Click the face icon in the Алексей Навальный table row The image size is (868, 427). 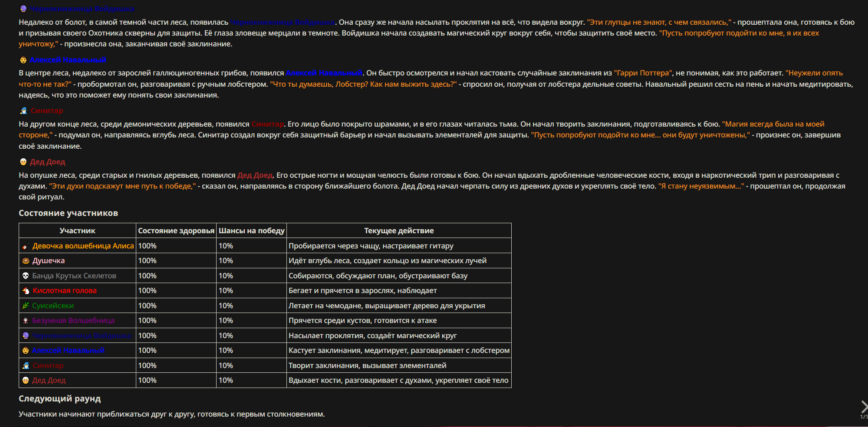[26, 350]
